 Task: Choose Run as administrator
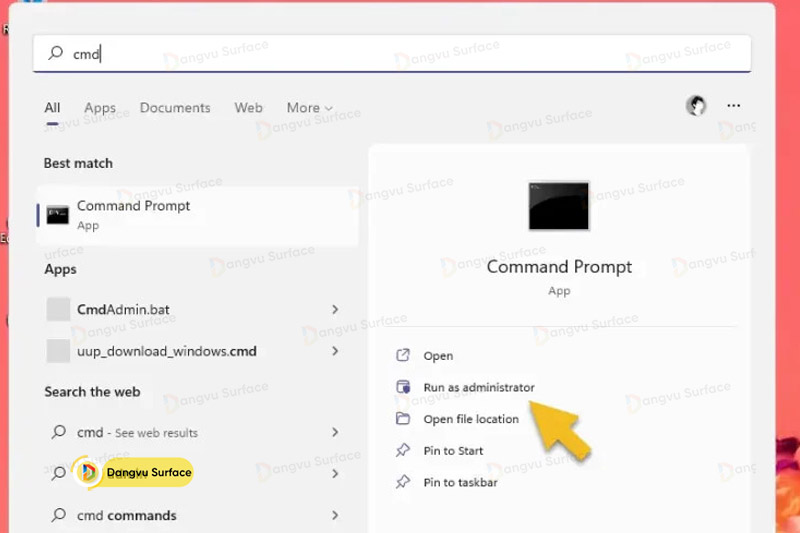tap(479, 388)
